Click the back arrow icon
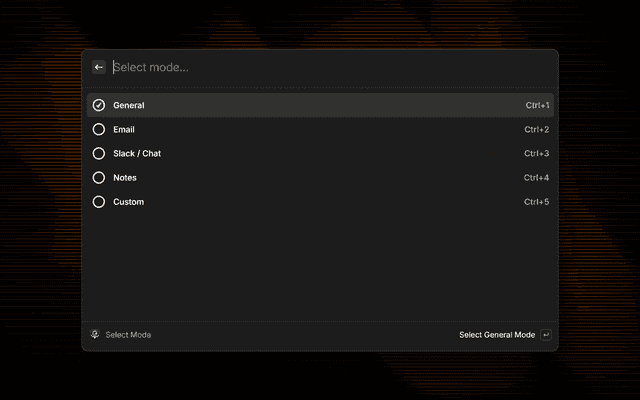The image size is (640, 400). (x=98, y=67)
